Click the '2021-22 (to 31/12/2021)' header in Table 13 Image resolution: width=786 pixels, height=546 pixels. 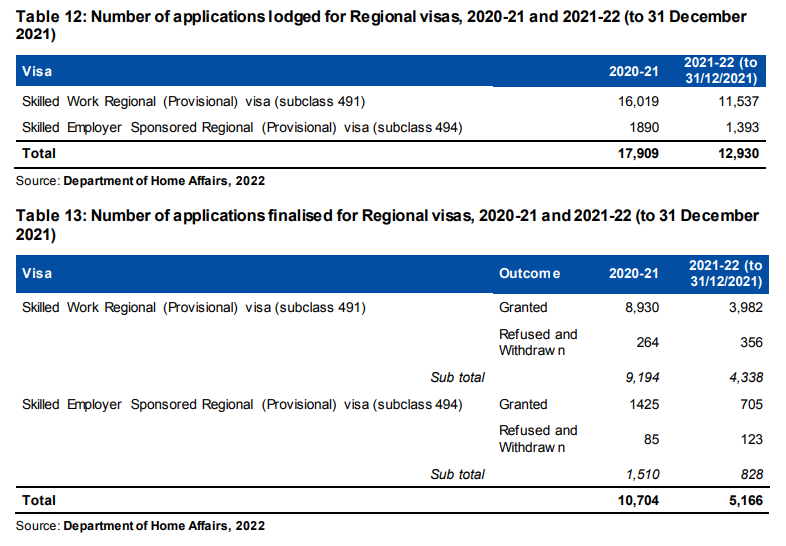point(725,273)
